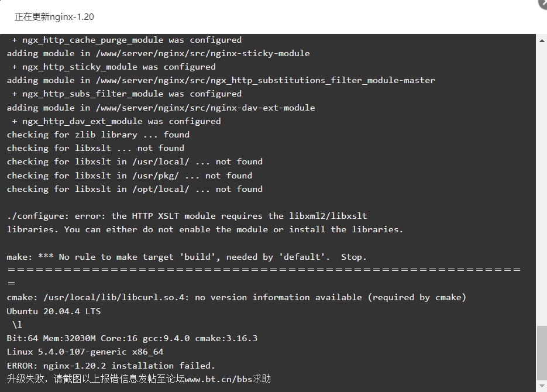Click the 'checking for zlib library' line
Screen dimensions: 547x392
[98, 135]
